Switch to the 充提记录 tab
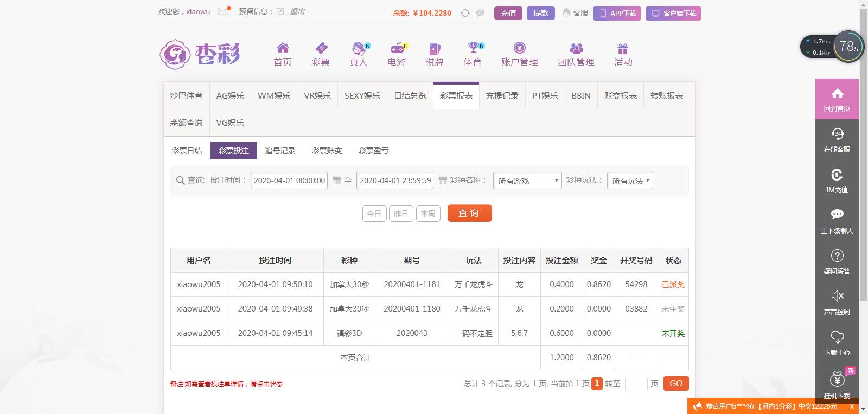The image size is (868, 414). 502,96
